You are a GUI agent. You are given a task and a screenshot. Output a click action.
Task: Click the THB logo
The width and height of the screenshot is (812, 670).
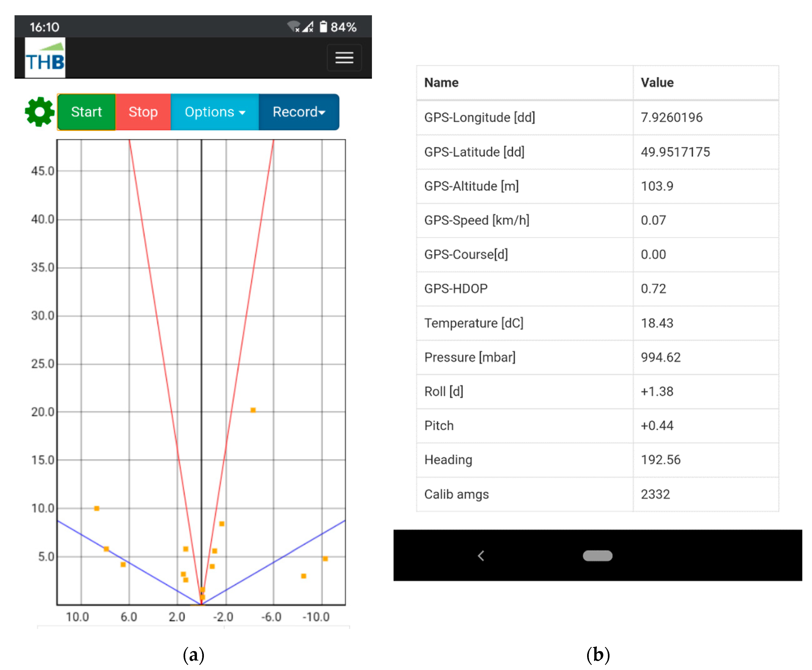[x=45, y=58]
